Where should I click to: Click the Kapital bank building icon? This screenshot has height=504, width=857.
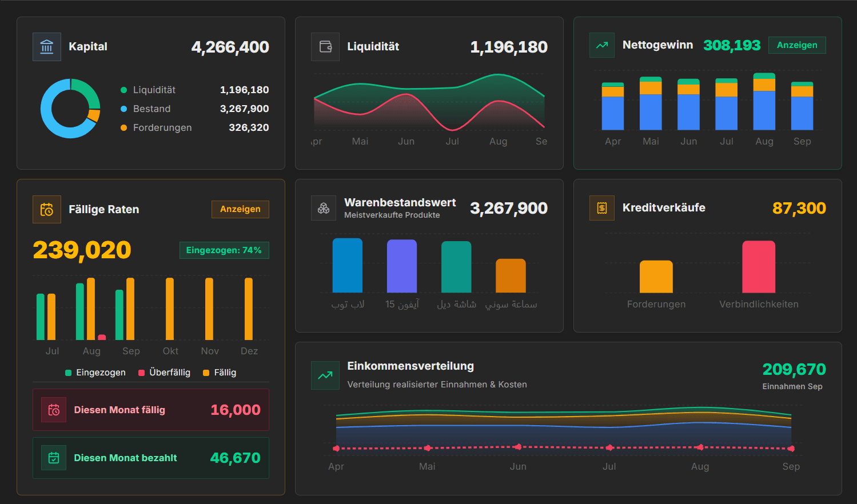click(47, 47)
